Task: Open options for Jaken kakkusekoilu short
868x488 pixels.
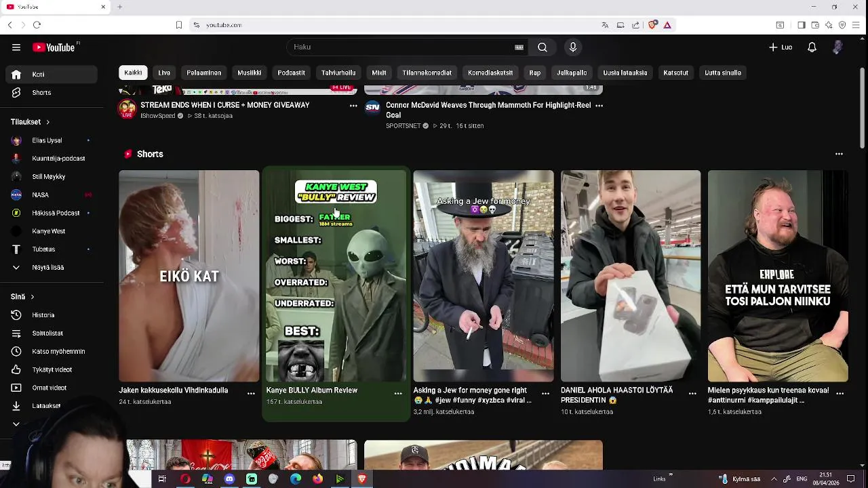Action: pos(251,393)
